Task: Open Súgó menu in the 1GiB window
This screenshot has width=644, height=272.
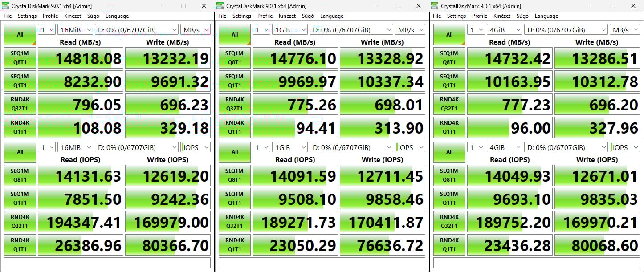Action: (308, 16)
